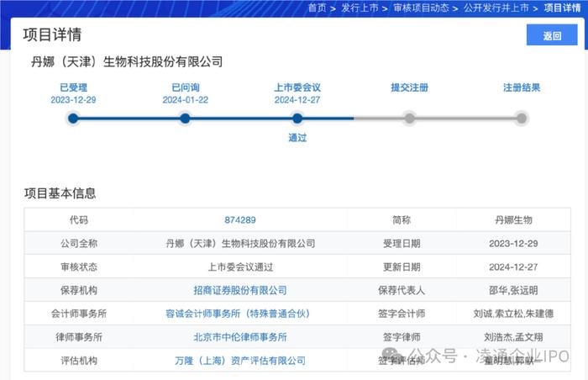Click the 会计师事务所 label cell

pos(79,314)
